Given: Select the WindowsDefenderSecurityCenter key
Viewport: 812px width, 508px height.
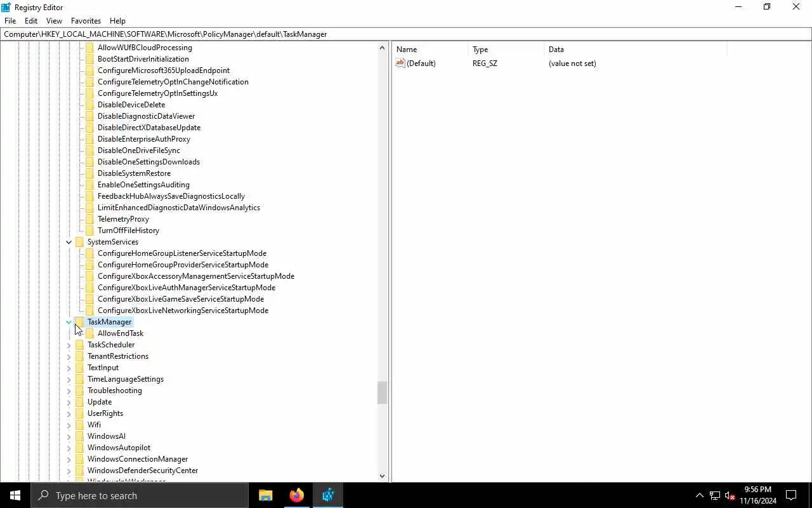Looking at the screenshot, I should [x=143, y=471].
